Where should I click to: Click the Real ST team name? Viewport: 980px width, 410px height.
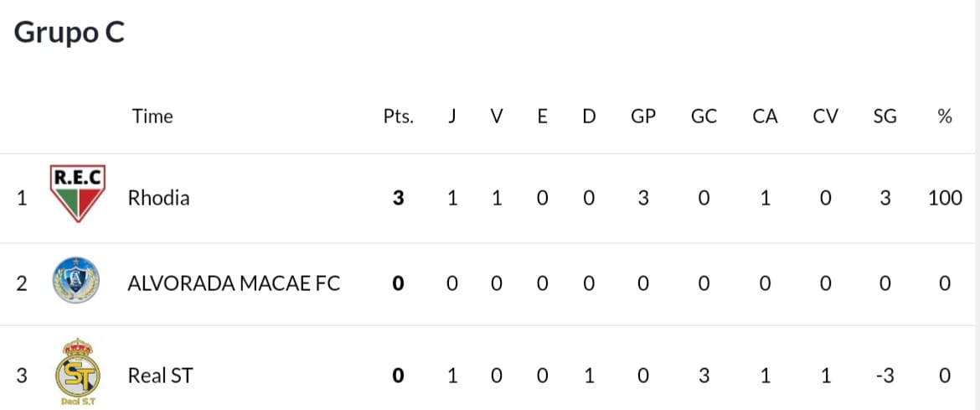pyautogui.click(x=161, y=375)
